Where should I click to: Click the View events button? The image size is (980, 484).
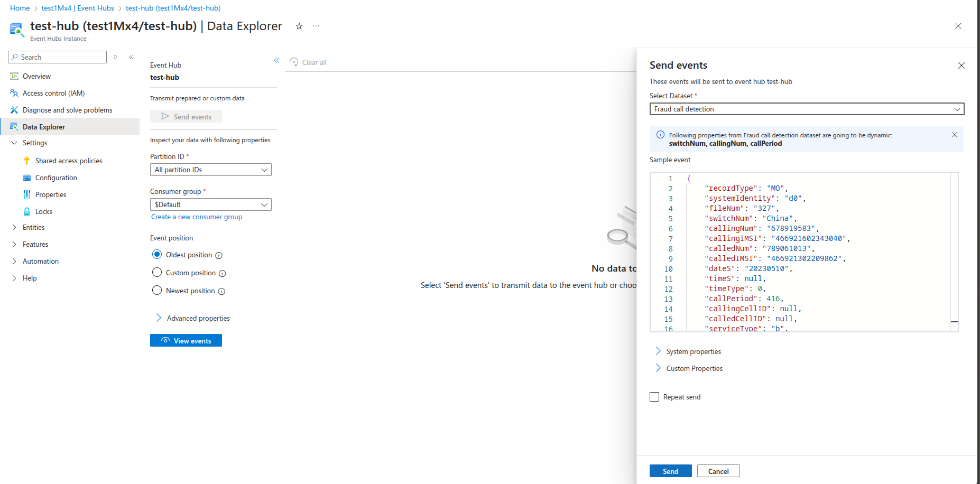pos(186,340)
